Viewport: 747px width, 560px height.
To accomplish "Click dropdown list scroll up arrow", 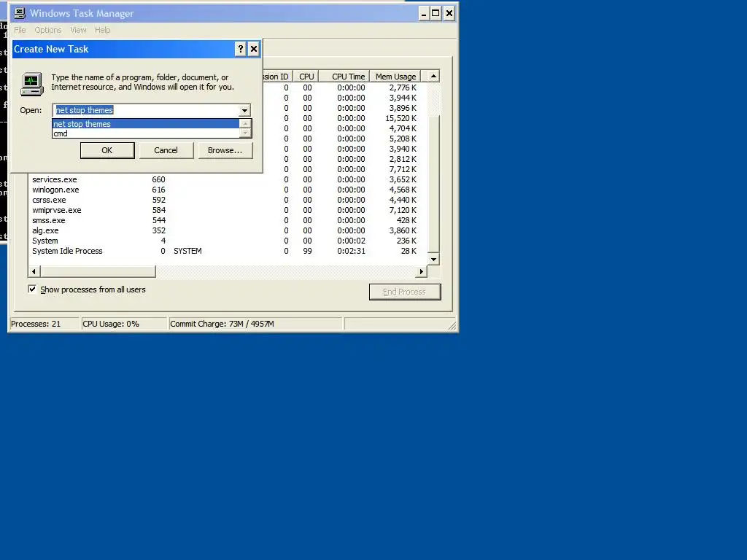I will [x=245, y=124].
